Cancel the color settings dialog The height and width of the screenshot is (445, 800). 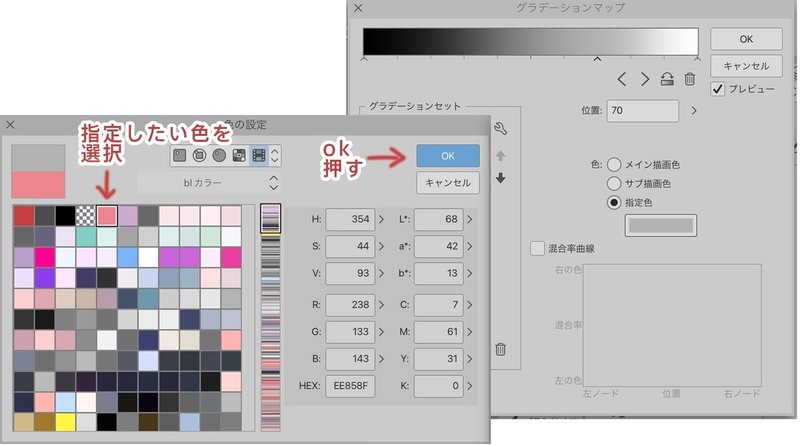tap(448, 183)
